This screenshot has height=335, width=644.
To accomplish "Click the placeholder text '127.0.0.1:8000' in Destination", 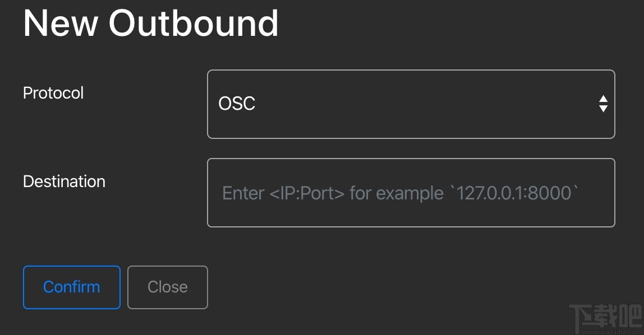I will click(x=517, y=193).
